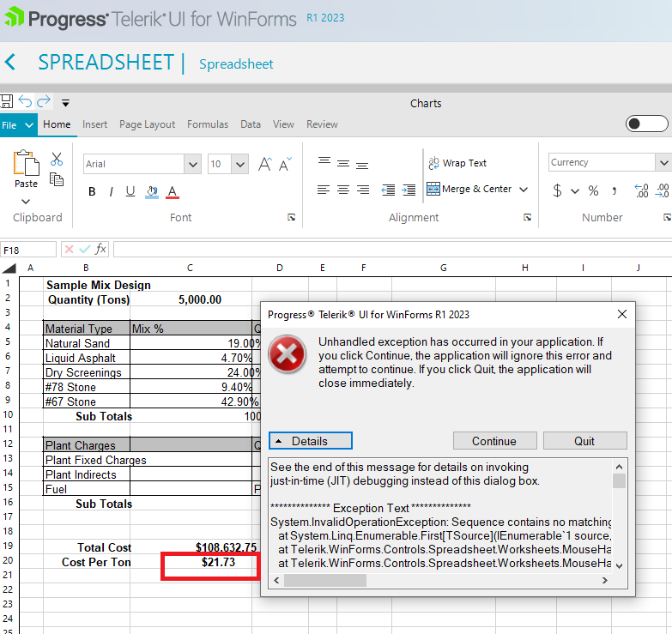Click the Increase Decimal icon
This screenshot has height=634, width=672.
point(642,190)
